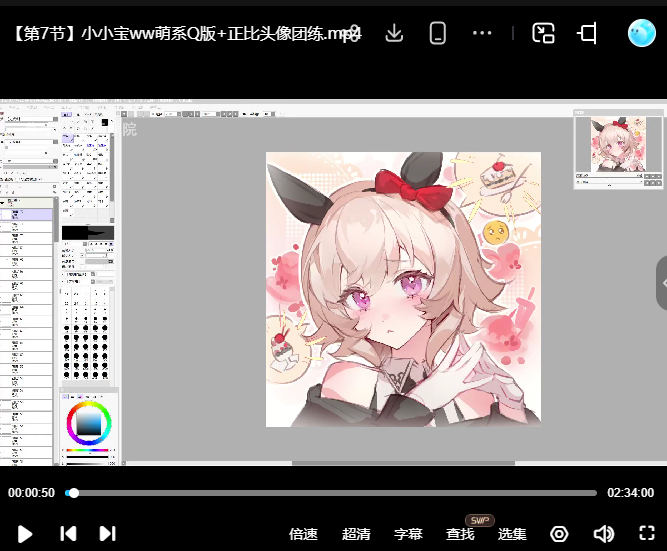Click the blue user avatar
This screenshot has width=667, height=551.
tap(641, 33)
